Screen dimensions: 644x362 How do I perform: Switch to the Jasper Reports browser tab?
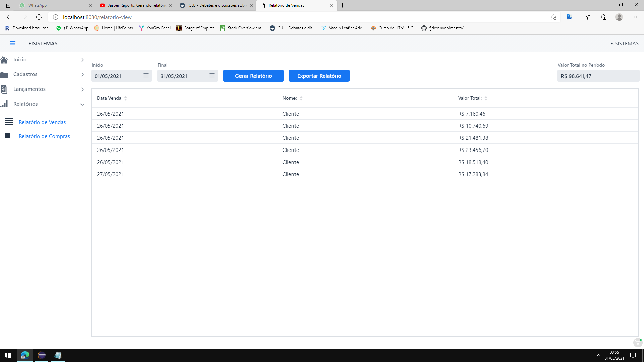pyautogui.click(x=137, y=5)
